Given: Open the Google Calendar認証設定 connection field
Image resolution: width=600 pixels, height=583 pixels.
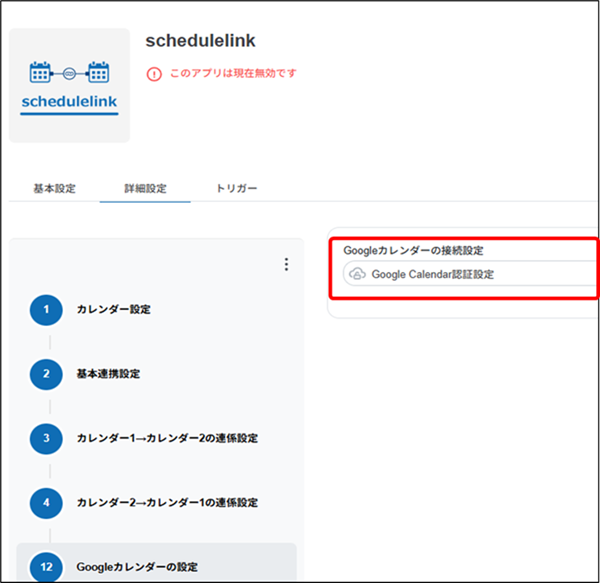Looking at the screenshot, I should click(470, 274).
